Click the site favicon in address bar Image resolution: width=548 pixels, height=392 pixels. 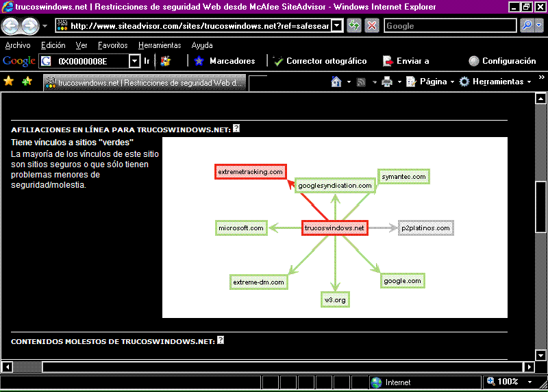[x=62, y=25]
